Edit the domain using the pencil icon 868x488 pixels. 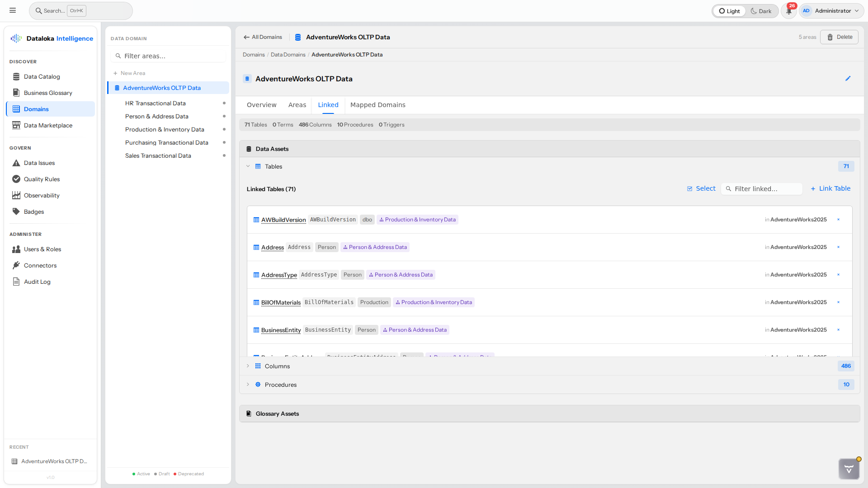point(849,78)
